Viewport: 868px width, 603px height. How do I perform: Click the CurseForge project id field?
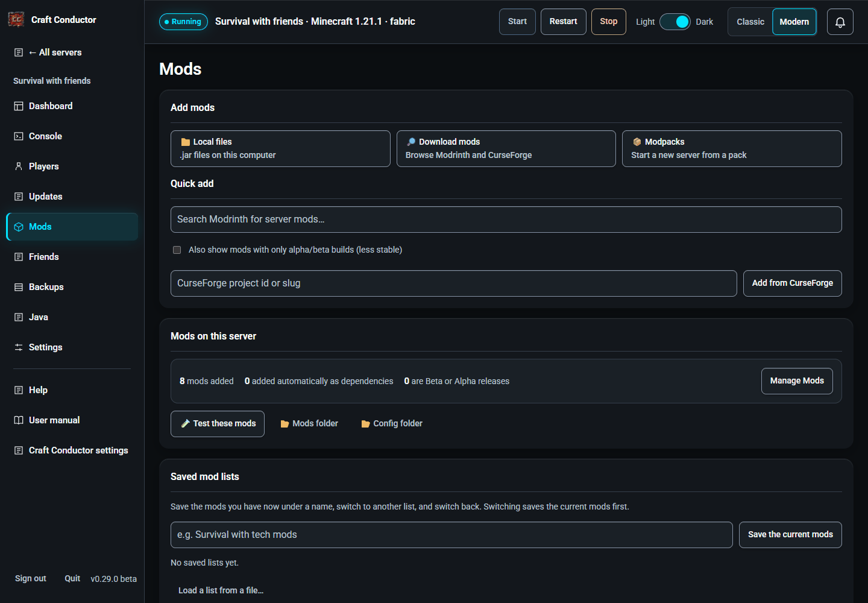click(x=454, y=283)
